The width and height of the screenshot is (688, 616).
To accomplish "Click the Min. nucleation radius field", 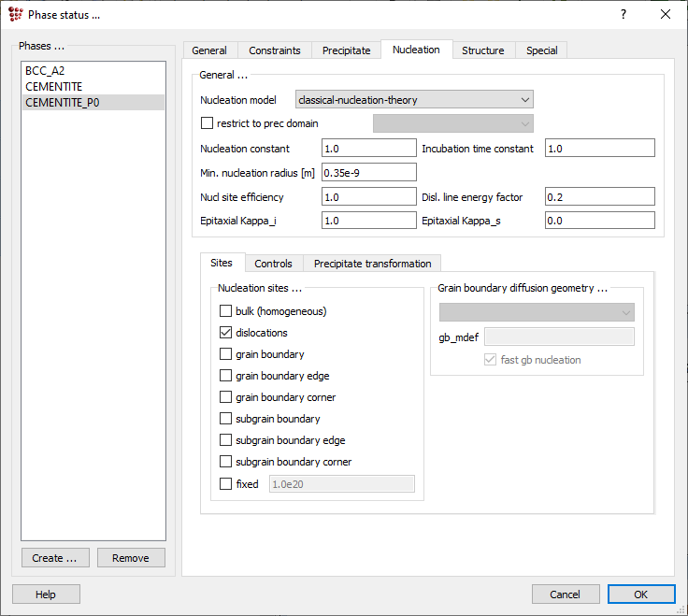I will [x=368, y=172].
